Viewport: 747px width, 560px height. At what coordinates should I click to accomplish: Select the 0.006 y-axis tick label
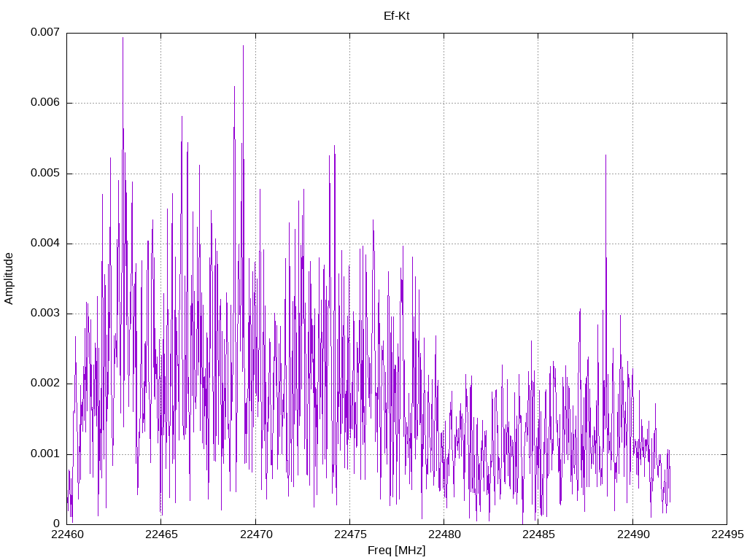[45, 103]
